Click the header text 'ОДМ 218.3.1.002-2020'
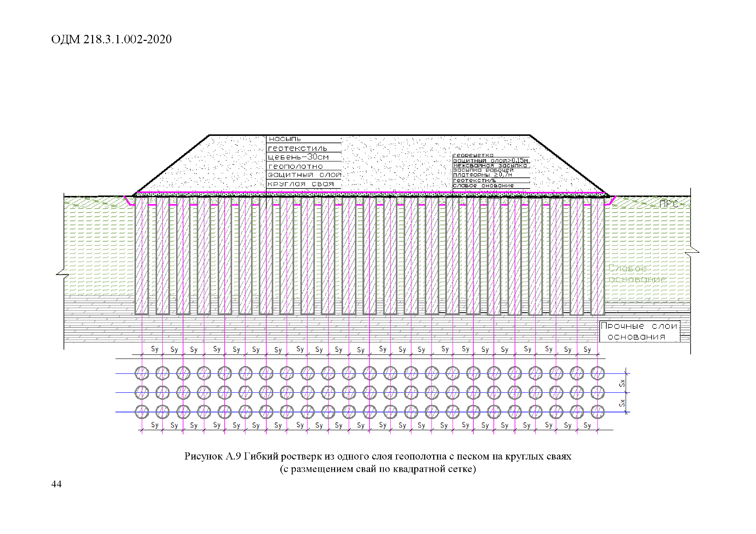The image size is (756, 534). (111, 39)
